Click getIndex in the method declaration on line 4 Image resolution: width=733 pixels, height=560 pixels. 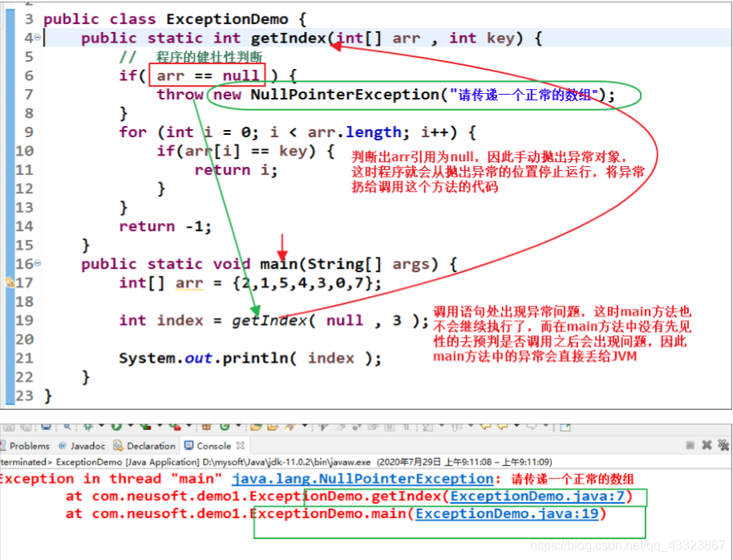[289, 38]
